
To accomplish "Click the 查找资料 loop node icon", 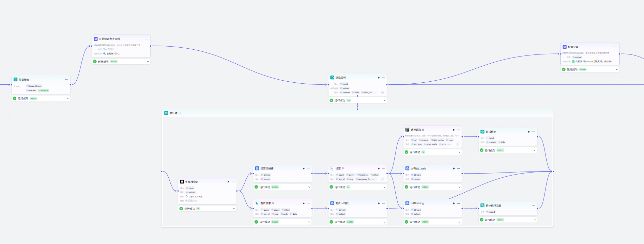I will 332,78.
